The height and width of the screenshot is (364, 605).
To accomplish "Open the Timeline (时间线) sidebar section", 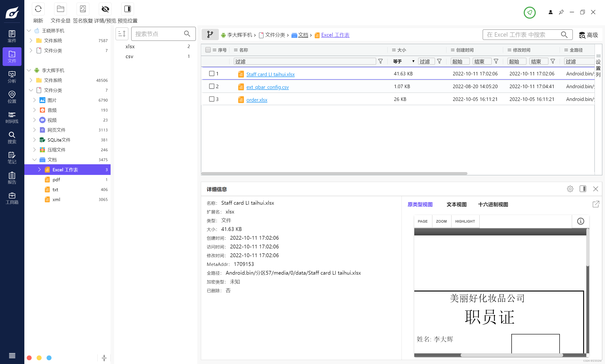I will 12,117.
